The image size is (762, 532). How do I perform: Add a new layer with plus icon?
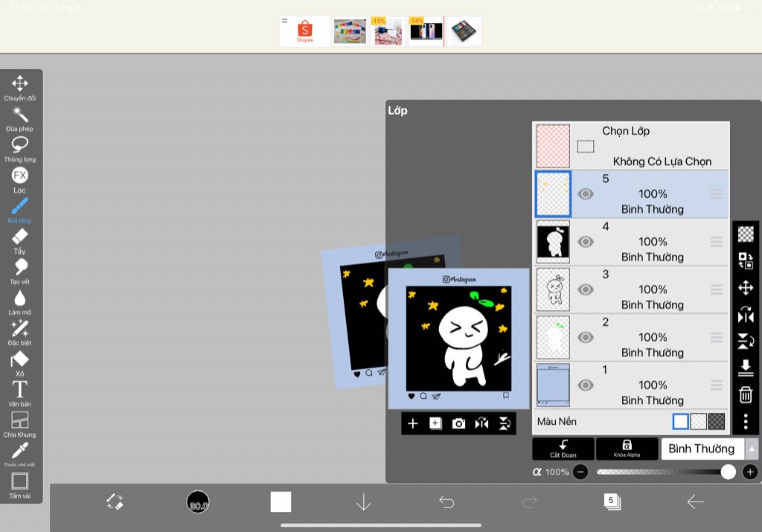[x=412, y=423]
